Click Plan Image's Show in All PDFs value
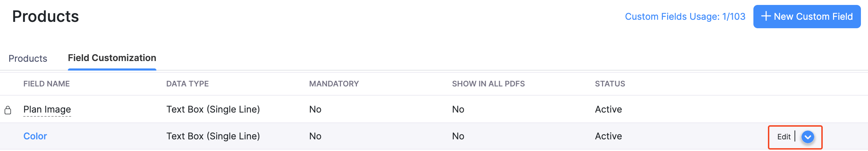This screenshot has height=151, width=868. (x=458, y=109)
